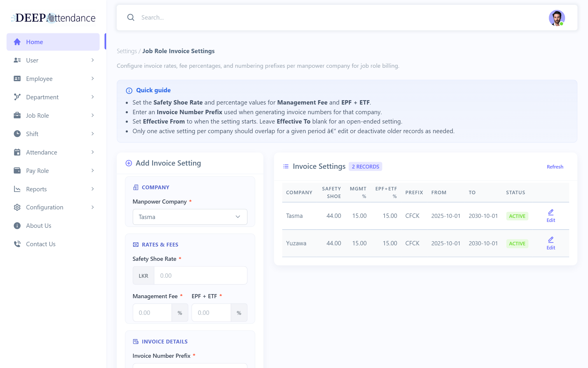The image size is (588, 368).
Task: Click Edit text for Yuzawa setting
Action: tap(551, 248)
